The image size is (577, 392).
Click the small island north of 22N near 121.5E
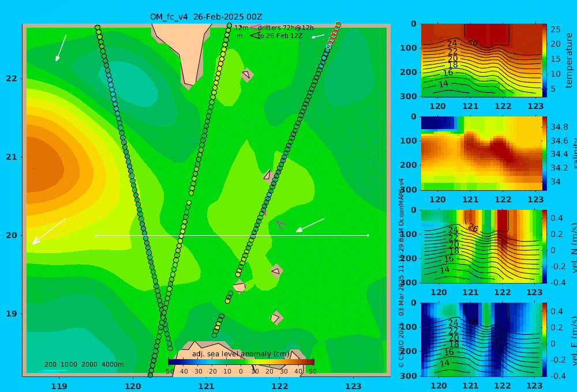pyautogui.click(x=246, y=75)
